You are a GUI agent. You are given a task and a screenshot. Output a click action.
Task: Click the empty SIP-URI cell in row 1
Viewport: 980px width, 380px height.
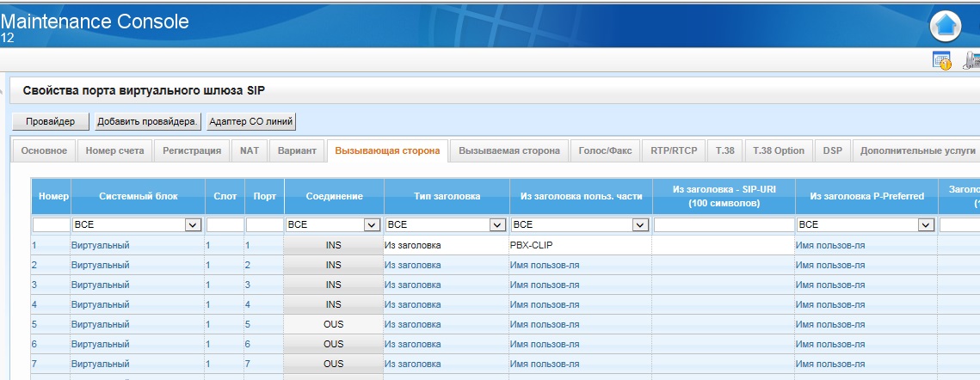(x=723, y=246)
